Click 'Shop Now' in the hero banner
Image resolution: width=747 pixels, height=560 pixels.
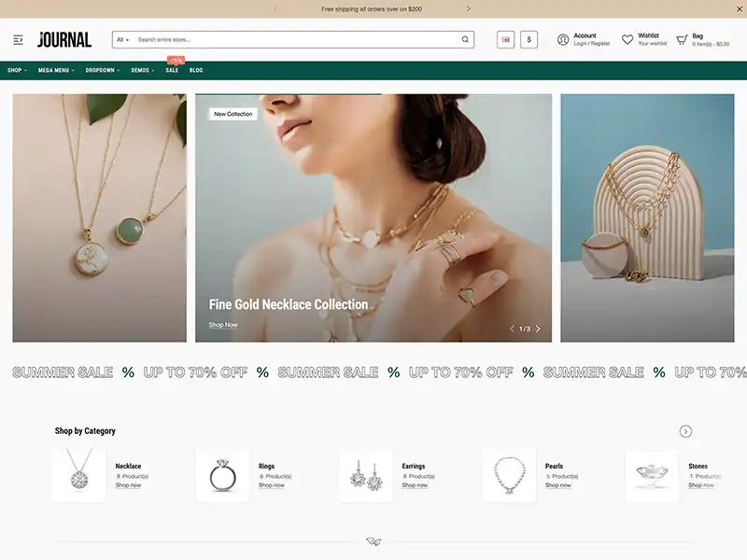point(225,325)
